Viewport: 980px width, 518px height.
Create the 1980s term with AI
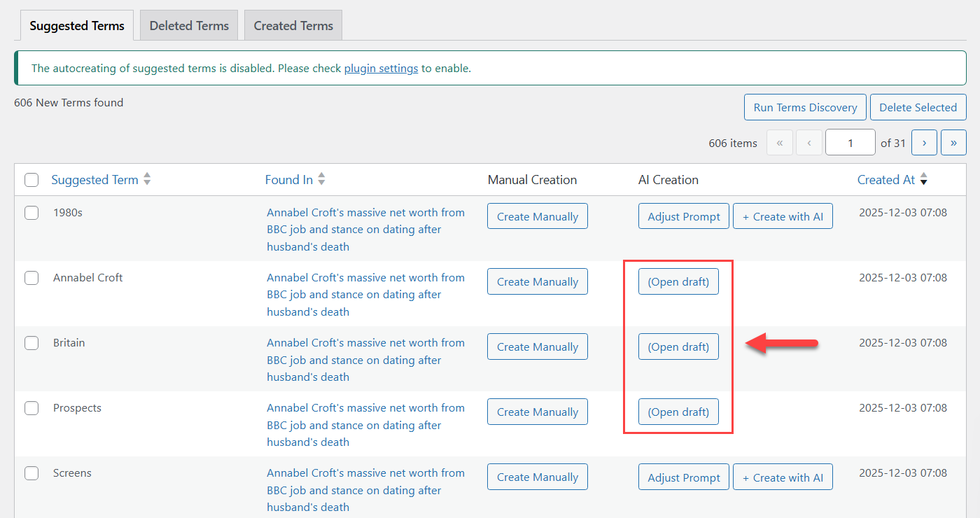click(x=783, y=216)
